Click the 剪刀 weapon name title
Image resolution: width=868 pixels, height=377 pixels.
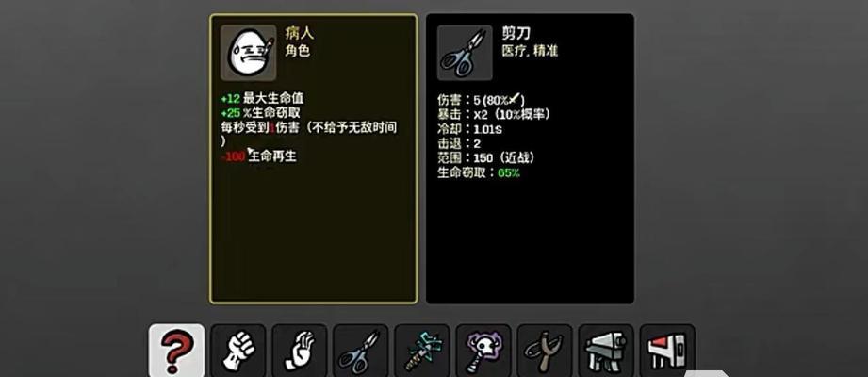pyautogui.click(x=516, y=33)
